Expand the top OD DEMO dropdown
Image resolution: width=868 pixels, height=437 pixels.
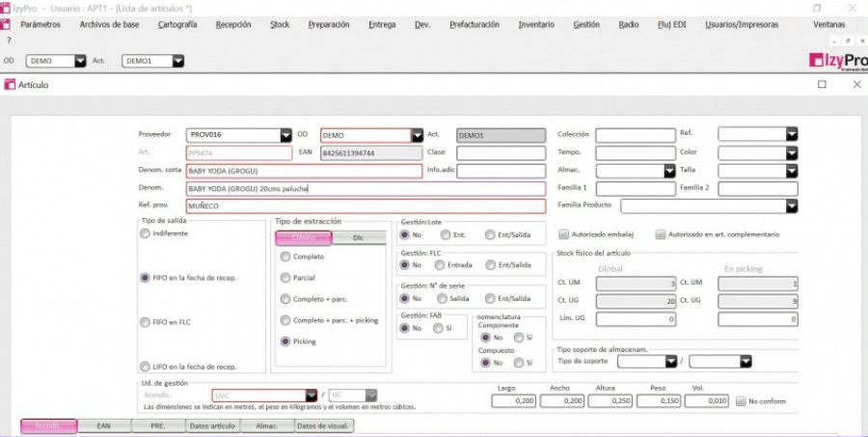[80, 62]
